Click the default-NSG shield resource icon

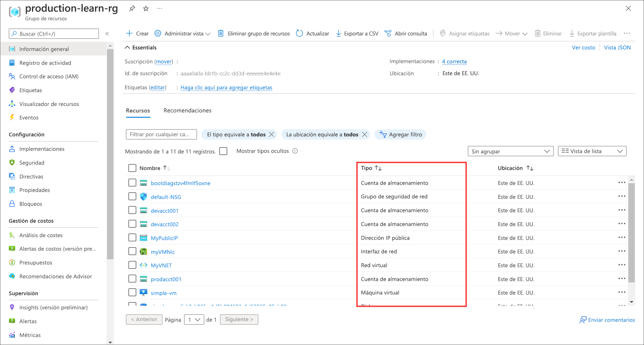point(143,197)
